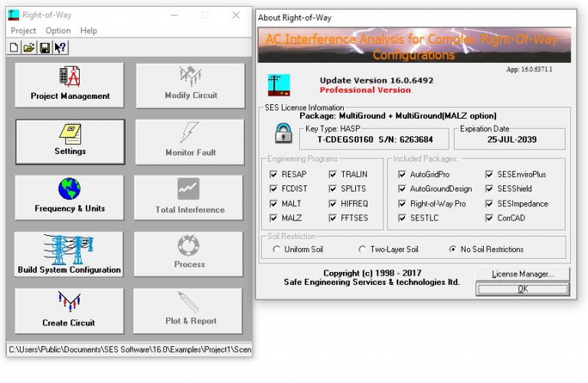Click the power pole icon in About dialog
Screen dimensions: 588x383
point(279,85)
